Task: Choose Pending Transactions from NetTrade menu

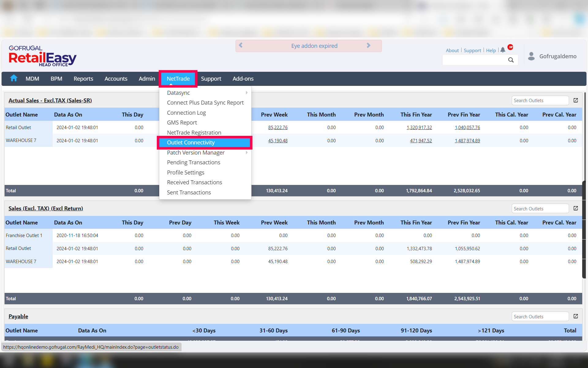Action: pyautogui.click(x=194, y=163)
